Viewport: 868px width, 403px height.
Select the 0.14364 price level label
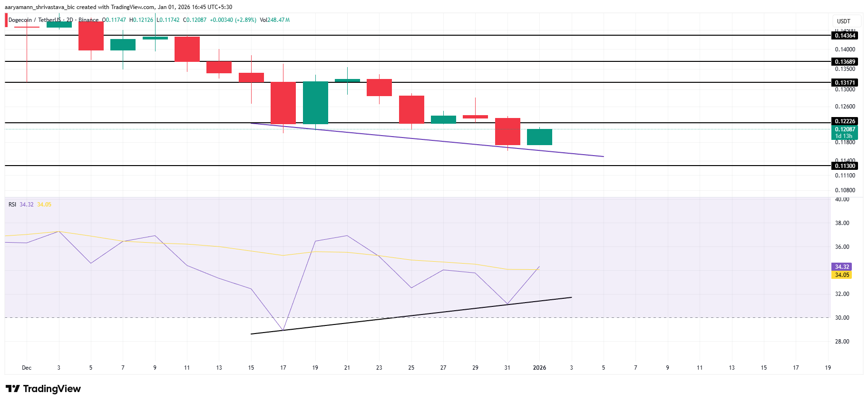tap(845, 36)
